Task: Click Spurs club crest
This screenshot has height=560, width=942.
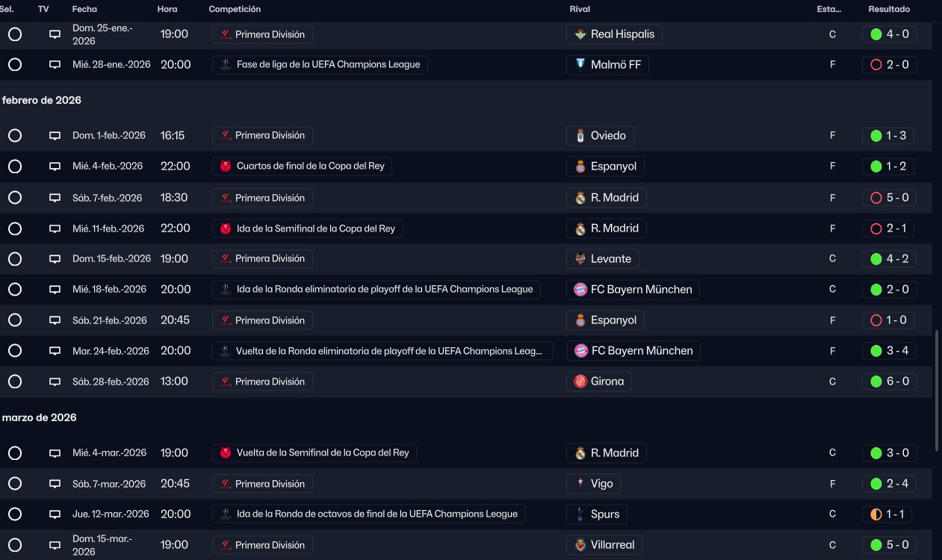Action: (580, 514)
